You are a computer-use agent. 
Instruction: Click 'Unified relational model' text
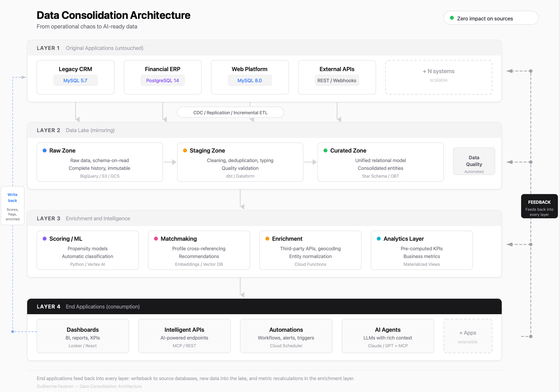(x=380, y=160)
